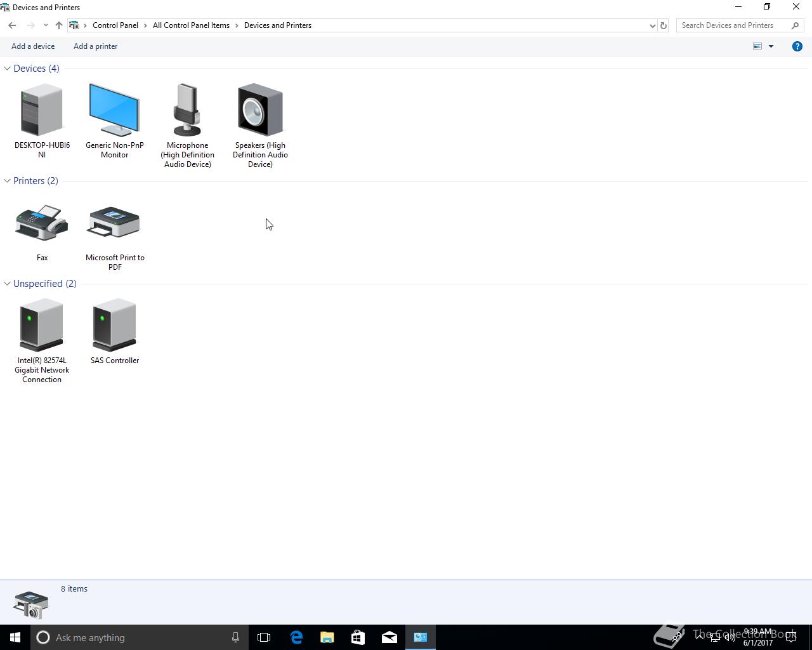This screenshot has height=650, width=812.
Task: Collapse the Printers (2) group
Action: point(7,181)
